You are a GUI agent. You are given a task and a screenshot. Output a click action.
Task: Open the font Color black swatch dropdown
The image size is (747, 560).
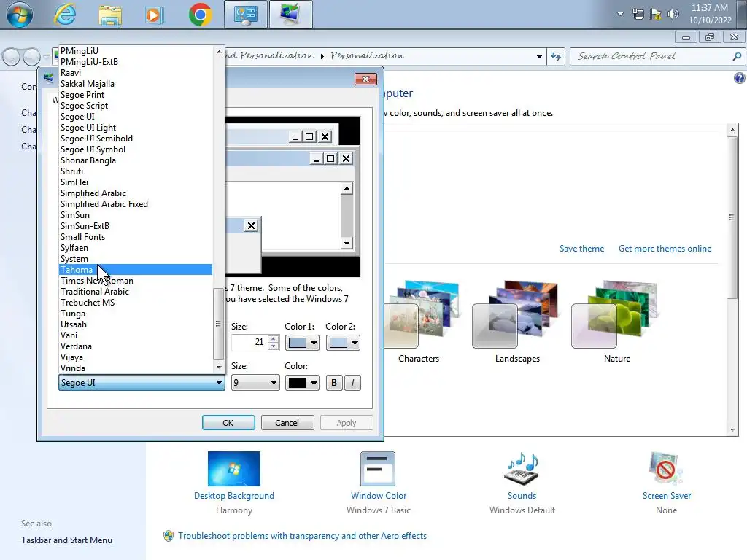click(302, 382)
